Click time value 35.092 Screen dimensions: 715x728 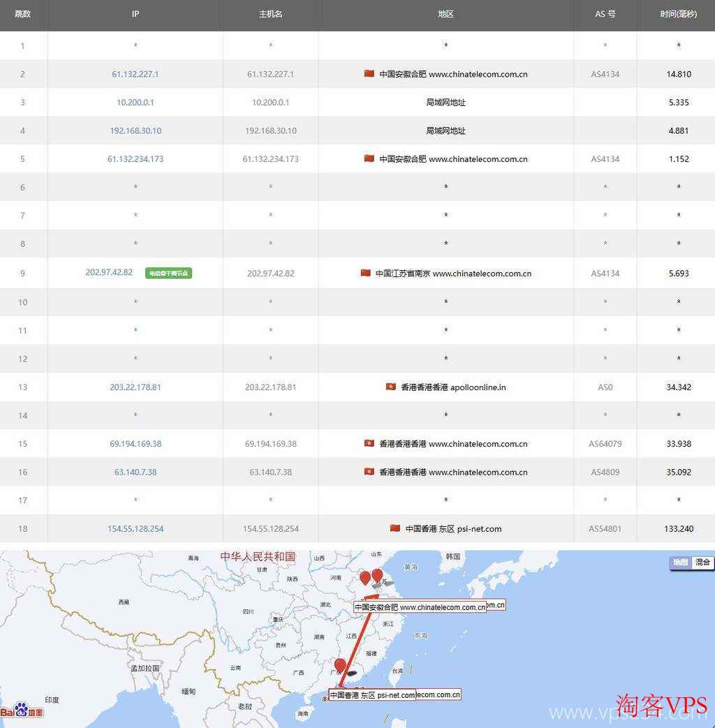click(678, 472)
